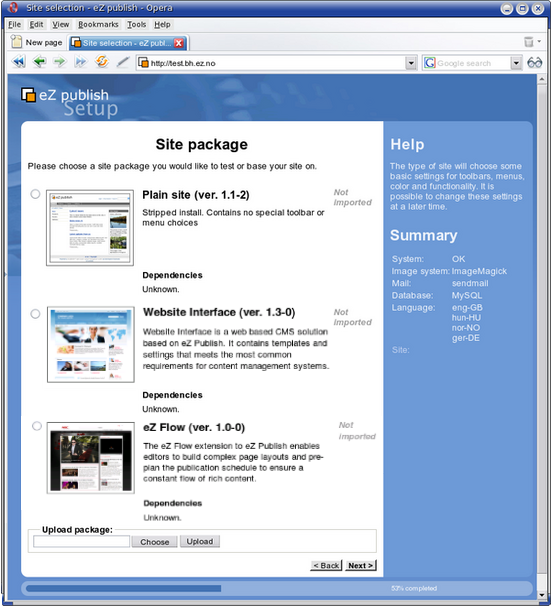Click the < Back button
This screenshot has width=551, height=607.
[326, 566]
